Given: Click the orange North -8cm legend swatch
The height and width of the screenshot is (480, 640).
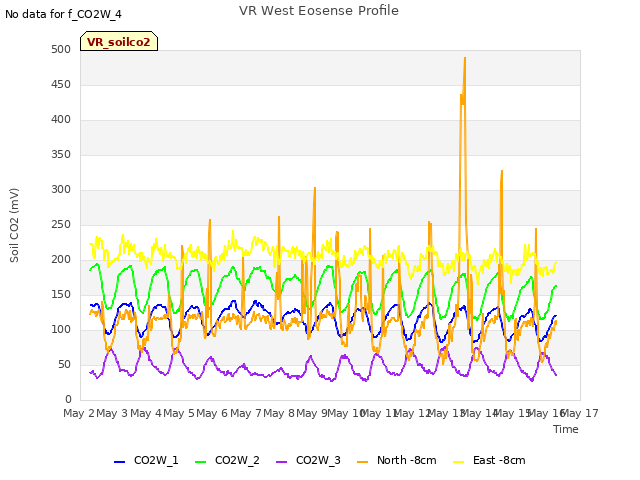Looking at the screenshot, I should click(x=362, y=461).
